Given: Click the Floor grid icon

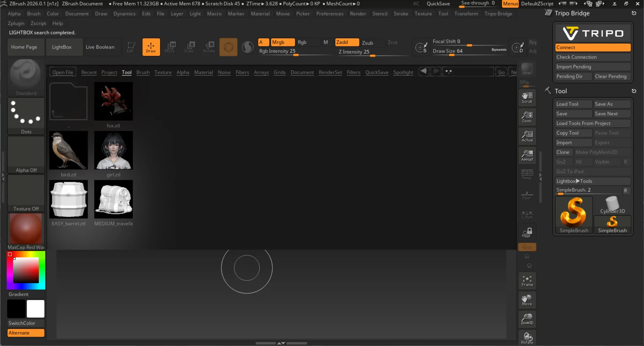Looking at the screenshot, I should pyautogui.click(x=527, y=195).
